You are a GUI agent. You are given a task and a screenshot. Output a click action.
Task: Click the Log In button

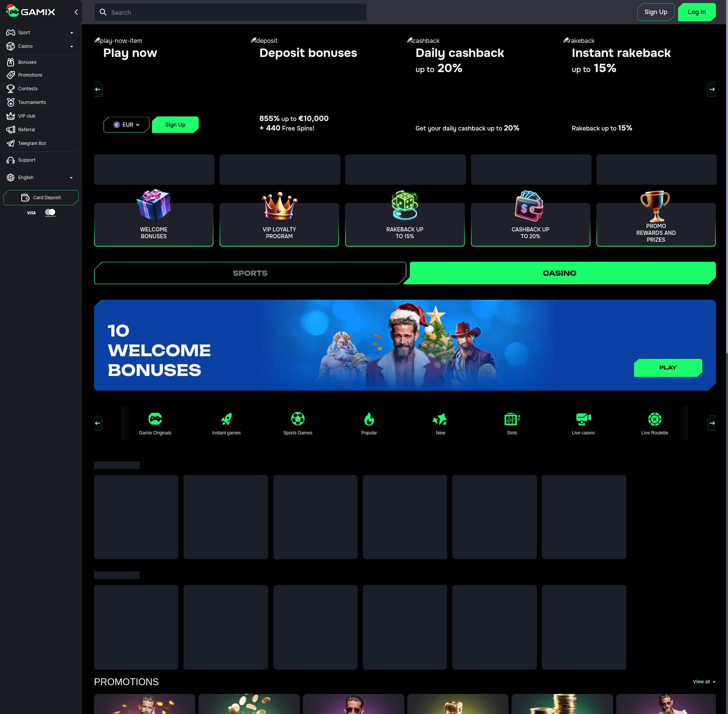(697, 12)
